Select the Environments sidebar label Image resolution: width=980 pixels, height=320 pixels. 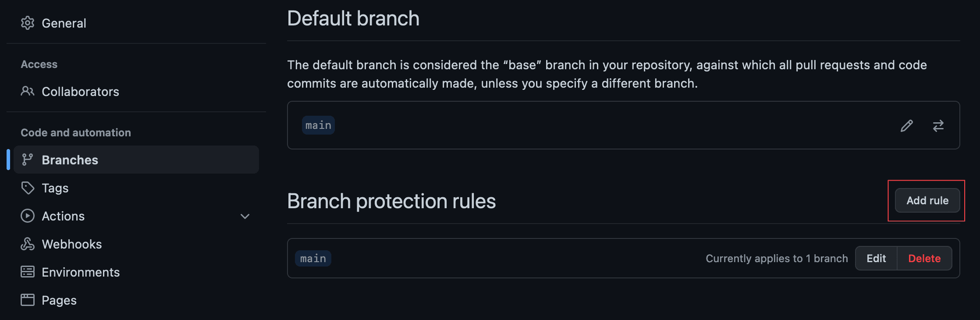point(81,272)
